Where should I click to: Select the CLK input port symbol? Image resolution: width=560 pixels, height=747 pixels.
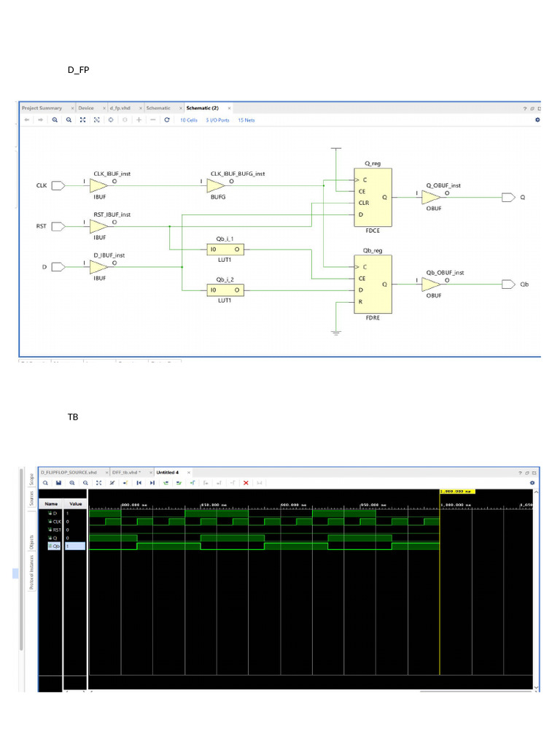click(58, 186)
